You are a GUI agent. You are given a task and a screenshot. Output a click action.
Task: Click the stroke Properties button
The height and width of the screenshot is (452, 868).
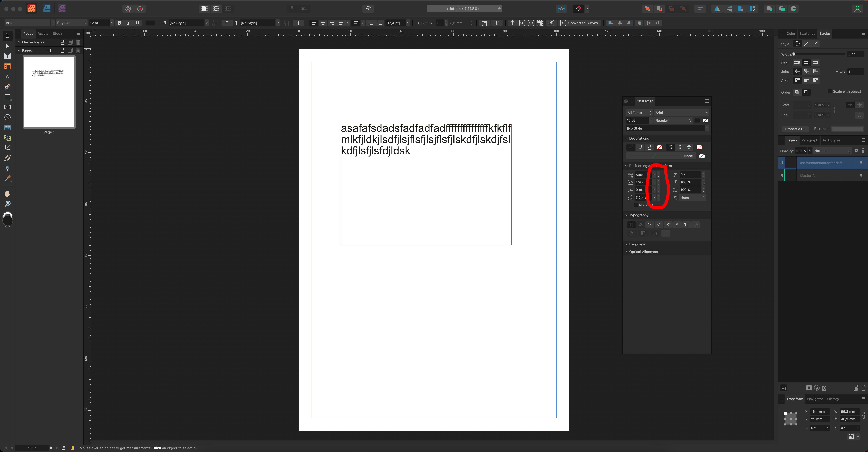795,129
